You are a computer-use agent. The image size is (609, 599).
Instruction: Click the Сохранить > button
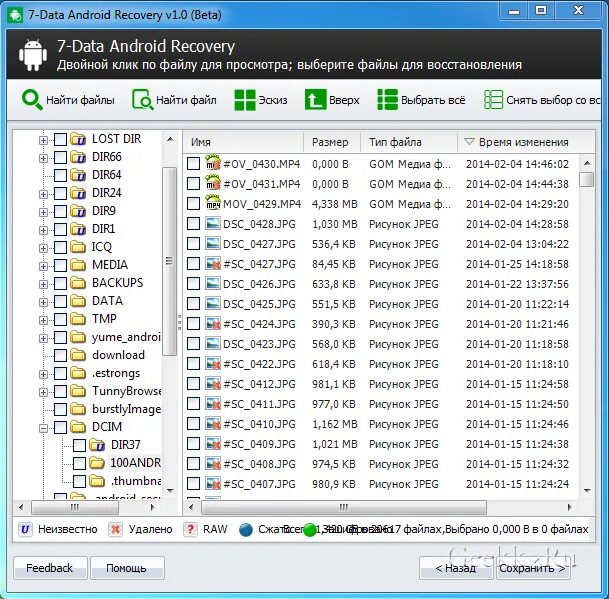[x=532, y=568]
